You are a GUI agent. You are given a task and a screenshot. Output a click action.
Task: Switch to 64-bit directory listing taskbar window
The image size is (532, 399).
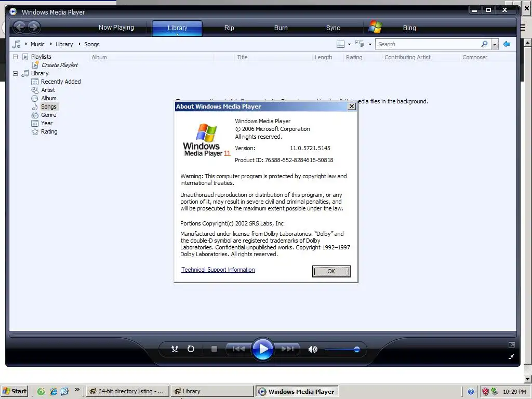[127, 391]
